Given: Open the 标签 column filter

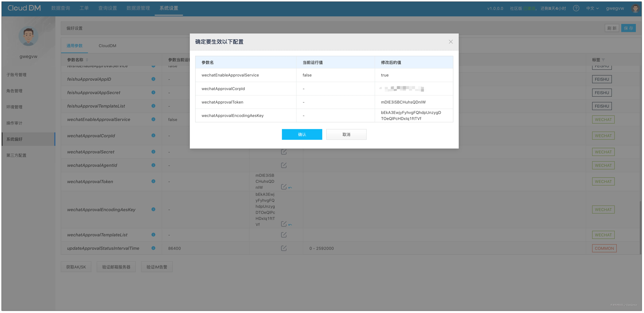Looking at the screenshot, I should coord(603,60).
